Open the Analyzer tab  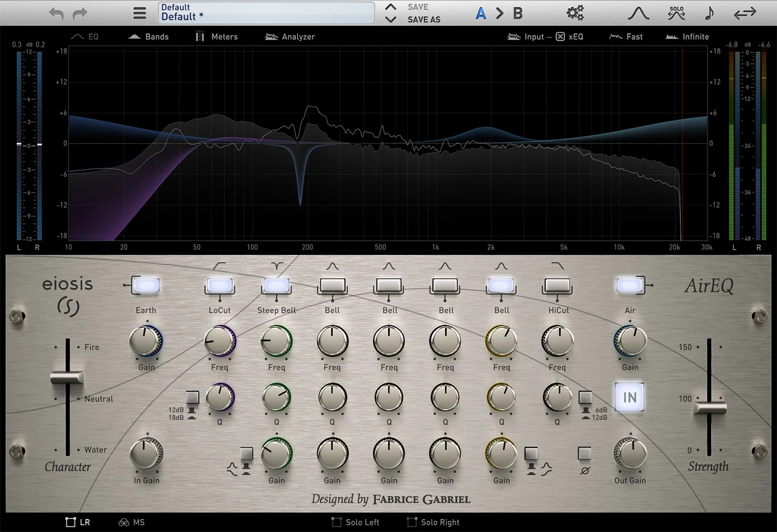tap(289, 36)
